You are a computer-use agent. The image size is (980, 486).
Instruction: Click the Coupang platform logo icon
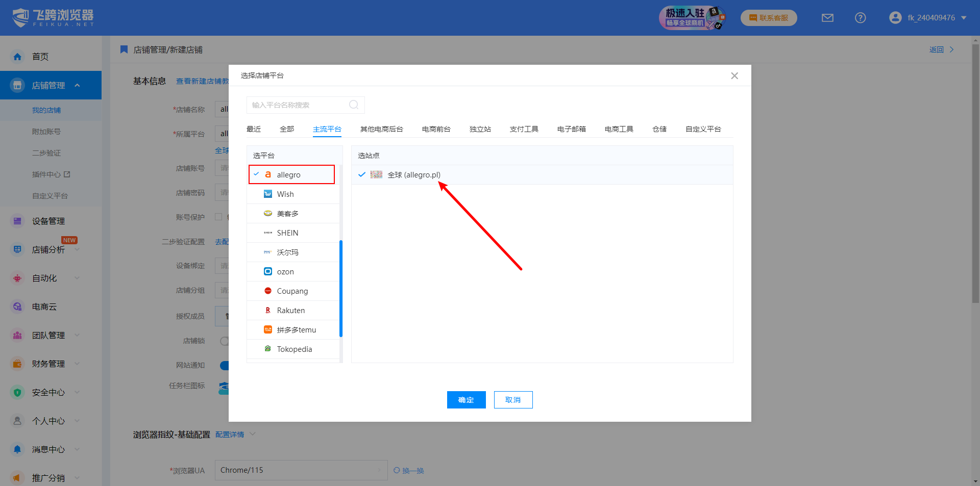pos(268,291)
